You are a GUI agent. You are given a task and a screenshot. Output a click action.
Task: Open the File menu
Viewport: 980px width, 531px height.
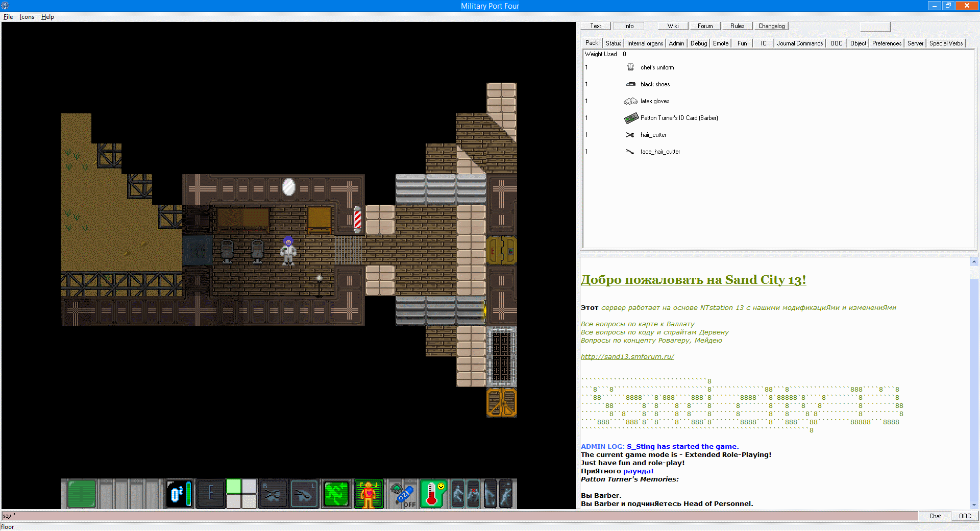(8, 17)
